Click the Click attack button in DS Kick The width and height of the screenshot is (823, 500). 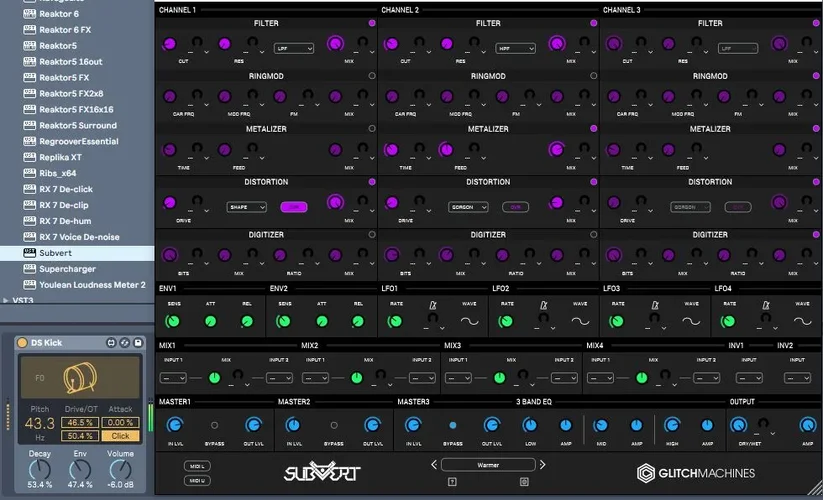[120, 436]
